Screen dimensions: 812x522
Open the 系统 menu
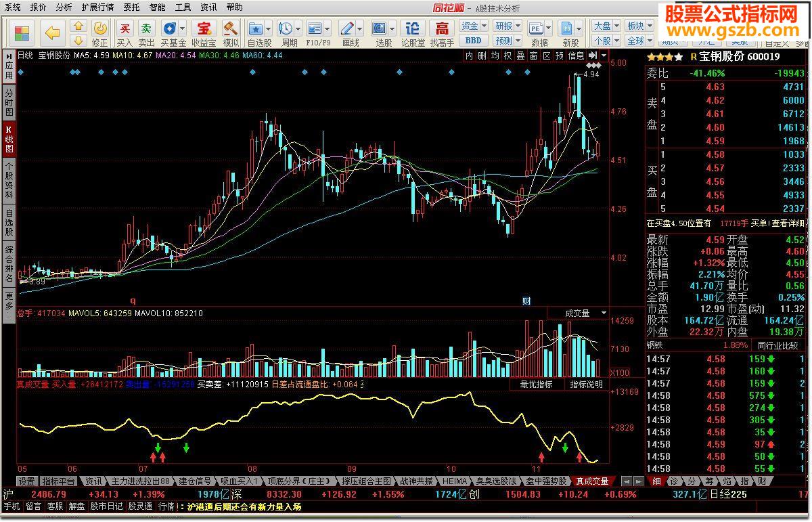pyautogui.click(x=13, y=7)
